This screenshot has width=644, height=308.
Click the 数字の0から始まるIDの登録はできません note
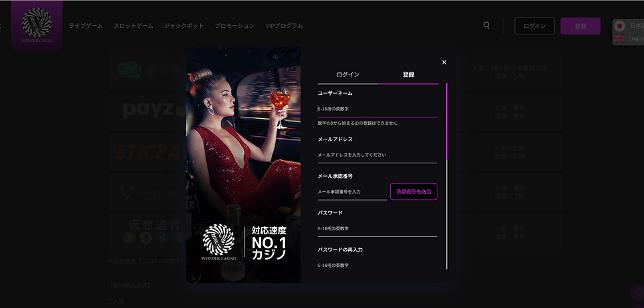pos(358,123)
